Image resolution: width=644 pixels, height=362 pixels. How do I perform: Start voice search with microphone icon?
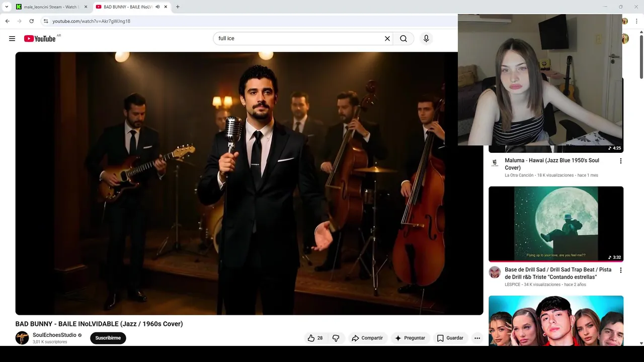426,39
